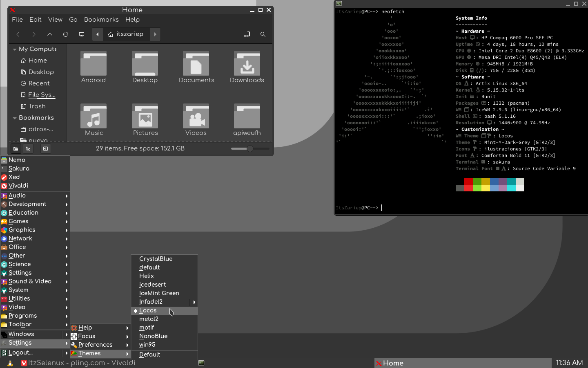
Task: Adjust the icon zoom slider
Action: (250, 148)
